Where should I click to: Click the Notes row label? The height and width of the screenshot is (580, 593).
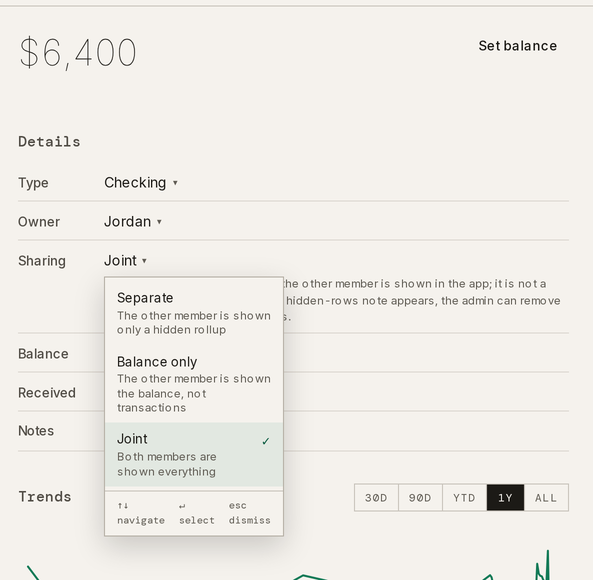click(36, 431)
